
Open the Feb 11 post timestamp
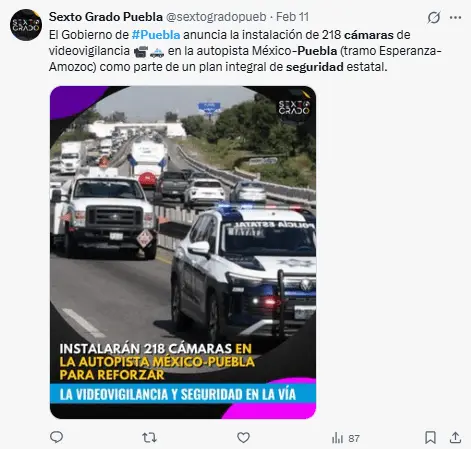tap(293, 17)
